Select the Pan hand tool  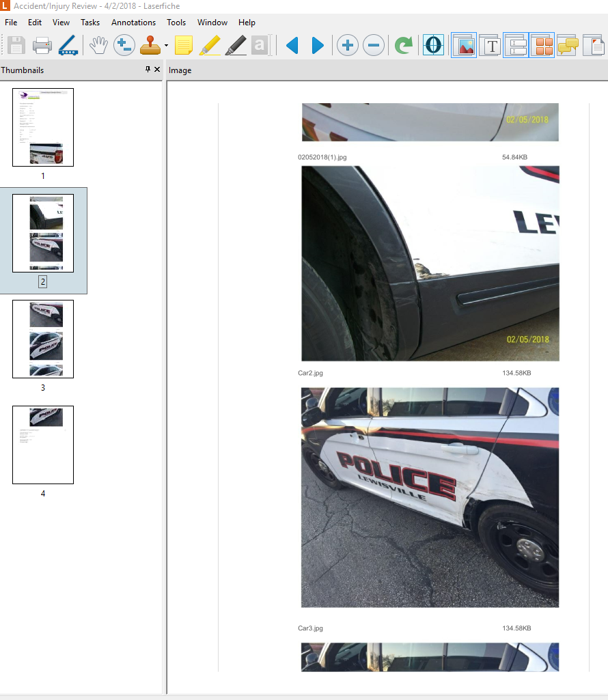98,45
